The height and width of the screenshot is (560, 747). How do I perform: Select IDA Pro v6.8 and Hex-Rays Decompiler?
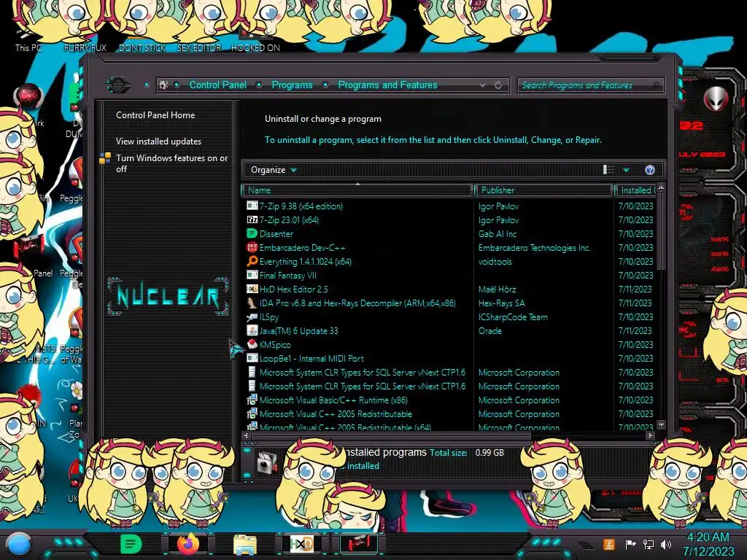[x=357, y=303]
